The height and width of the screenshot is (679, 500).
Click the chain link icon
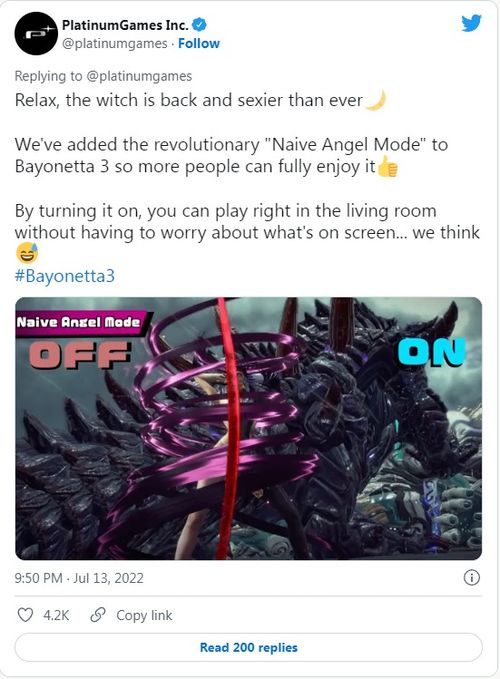(98, 615)
